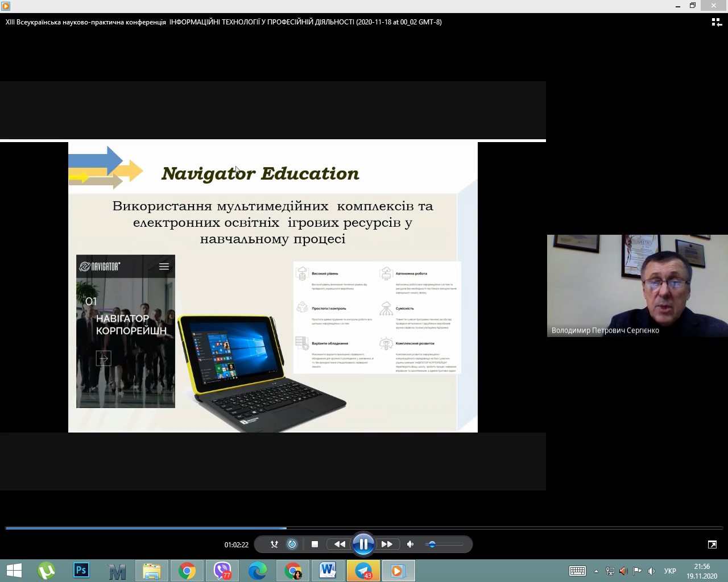Click the NAVIGATOR logo in slide
Image resolution: width=728 pixels, height=582 pixels.
click(x=100, y=266)
